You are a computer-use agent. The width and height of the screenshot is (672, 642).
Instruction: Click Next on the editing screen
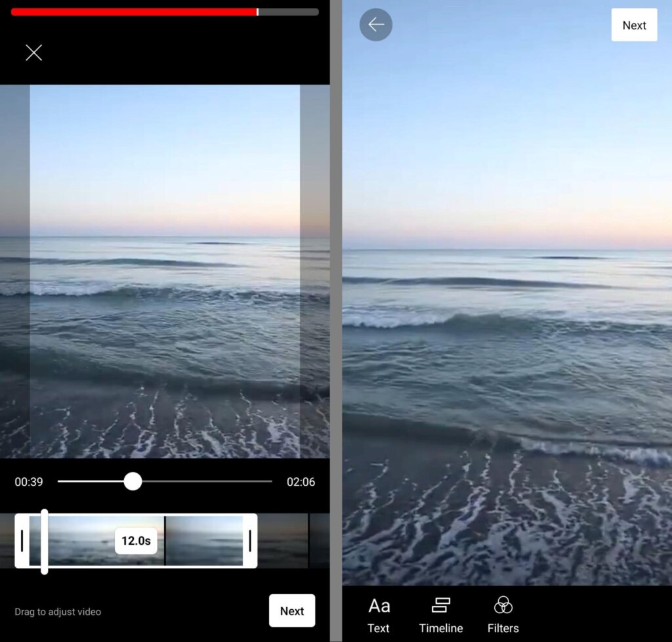pos(633,25)
